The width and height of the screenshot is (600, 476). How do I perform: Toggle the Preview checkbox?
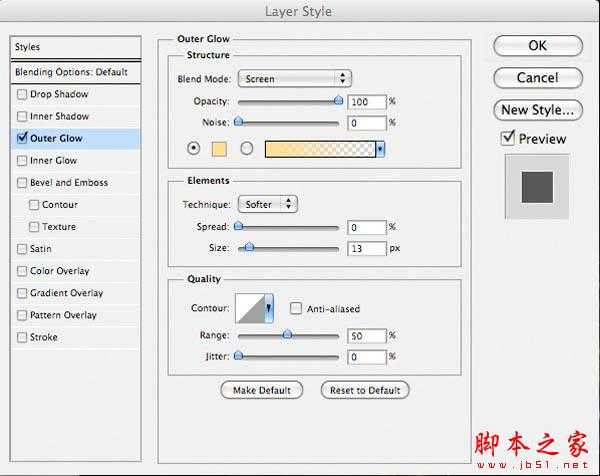508,138
